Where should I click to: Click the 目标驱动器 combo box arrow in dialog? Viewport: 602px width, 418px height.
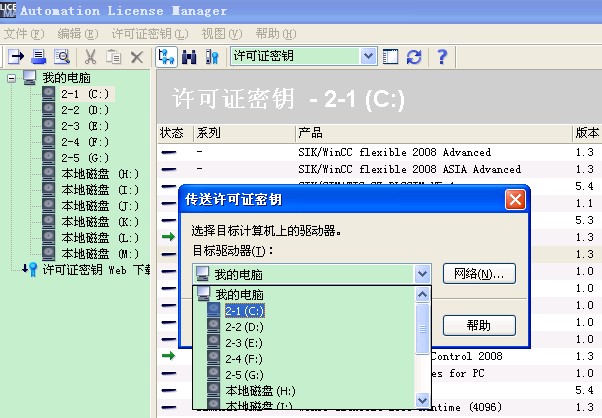pyautogui.click(x=422, y=274)
